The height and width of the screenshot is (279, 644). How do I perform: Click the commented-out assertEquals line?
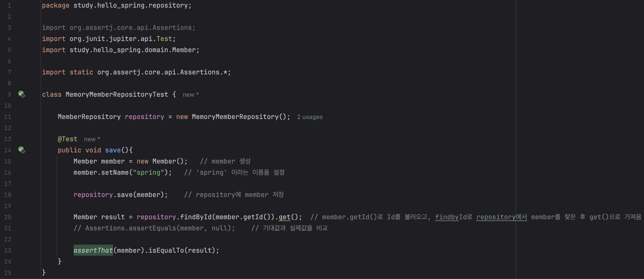click(x=154, y=228)
